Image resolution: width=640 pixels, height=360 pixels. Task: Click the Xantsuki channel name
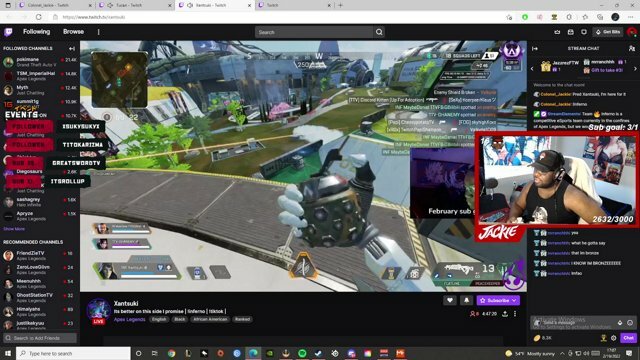click(126, 303)
